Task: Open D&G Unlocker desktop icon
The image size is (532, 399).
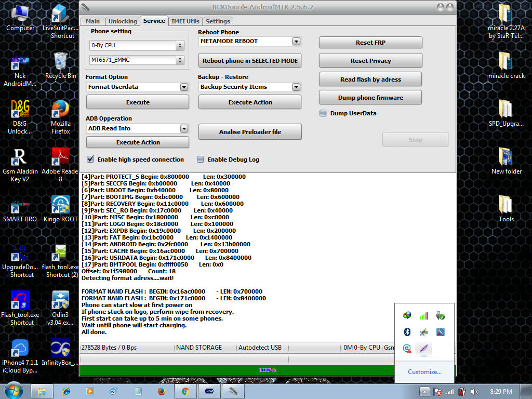Action: (x=20, y=117)
